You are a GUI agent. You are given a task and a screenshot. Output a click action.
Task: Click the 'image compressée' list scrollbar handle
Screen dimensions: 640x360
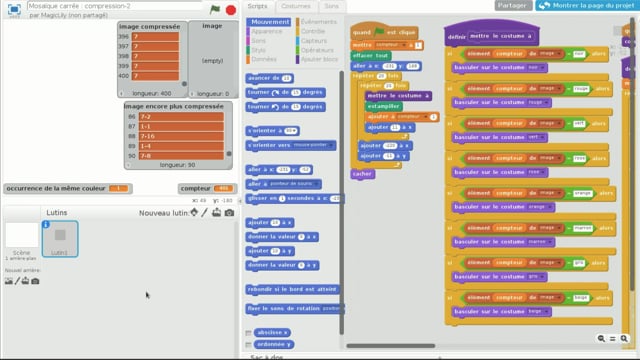(184, 84)
